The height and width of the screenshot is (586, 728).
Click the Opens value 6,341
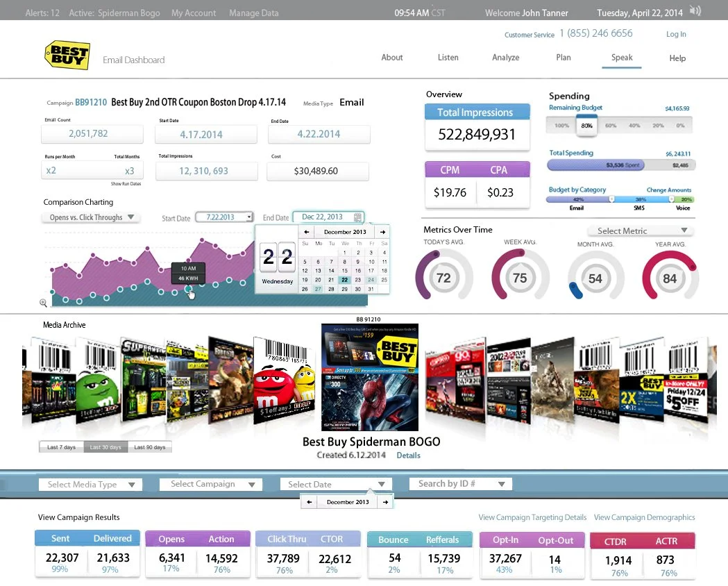[x=172, y=558]
